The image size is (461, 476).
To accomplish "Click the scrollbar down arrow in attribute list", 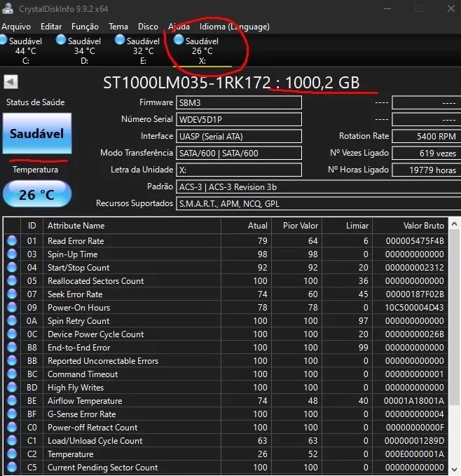I will point(454,469).
